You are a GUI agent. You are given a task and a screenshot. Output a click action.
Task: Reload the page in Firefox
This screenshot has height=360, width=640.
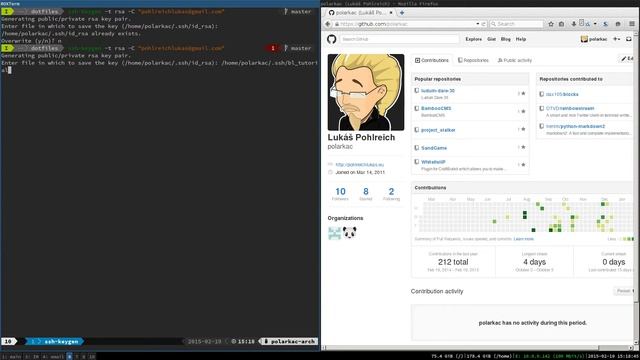point(484,24)
